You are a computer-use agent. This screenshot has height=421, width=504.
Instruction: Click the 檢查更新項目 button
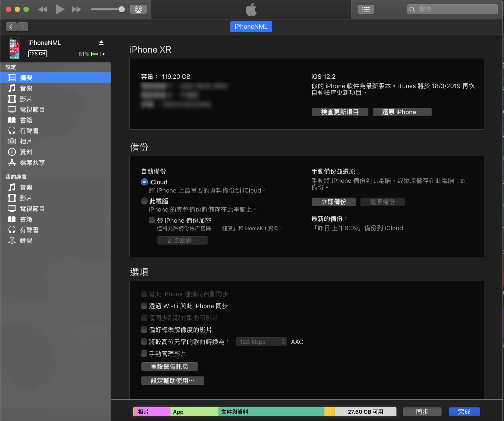(x=340, y=112)
